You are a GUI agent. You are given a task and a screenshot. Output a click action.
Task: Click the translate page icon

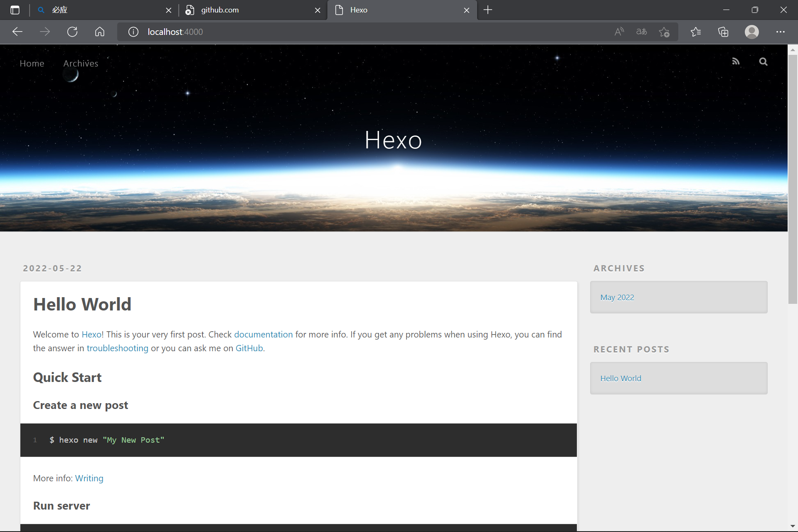click(x=641, y=32)
